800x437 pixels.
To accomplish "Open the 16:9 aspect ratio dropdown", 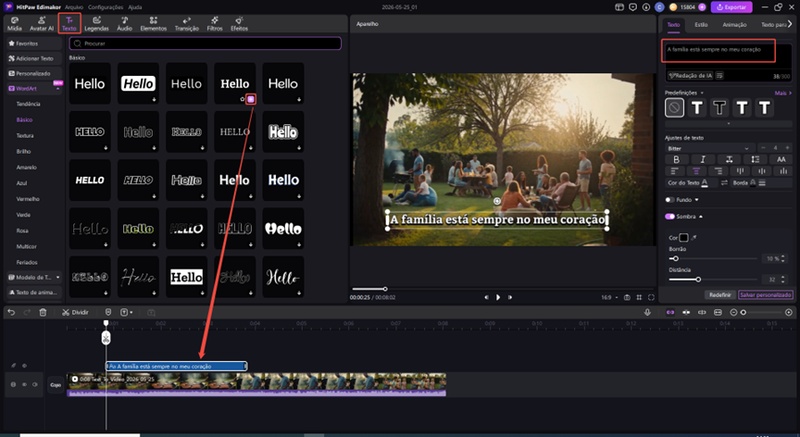I will tap(610, 297).
